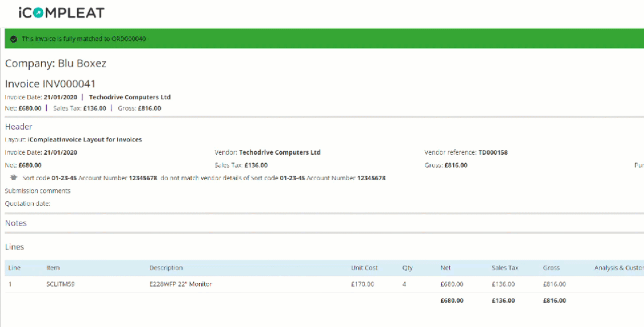Click description E228WFP 22" Monitor
644x327 pixels.
(181, 284)
